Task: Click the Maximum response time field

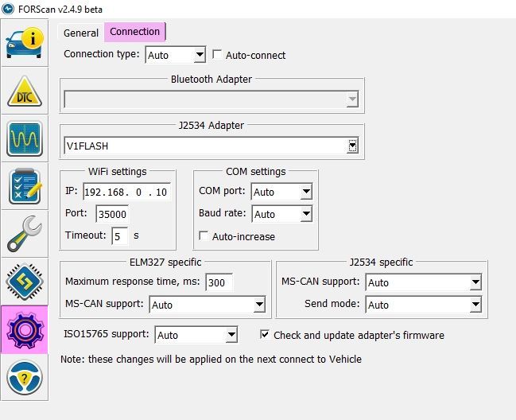Action: [219, 282]
